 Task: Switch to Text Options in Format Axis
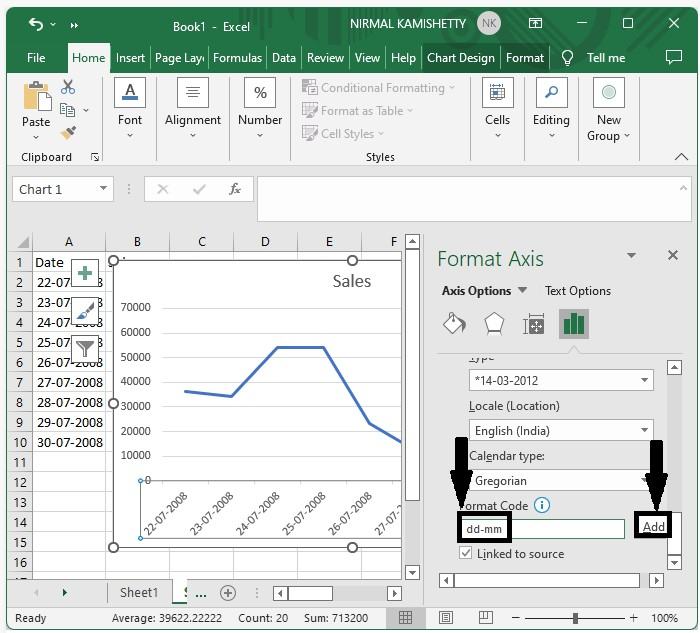coord(578,291)
